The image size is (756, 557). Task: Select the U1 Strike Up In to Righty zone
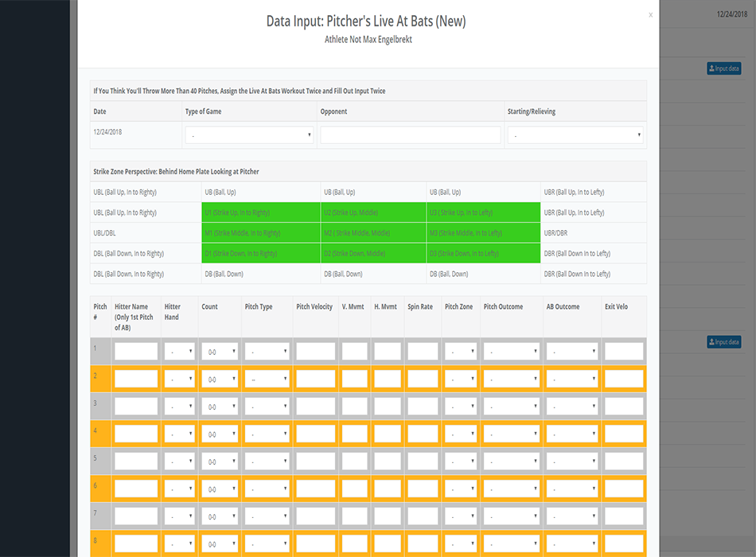coord(260,212)
